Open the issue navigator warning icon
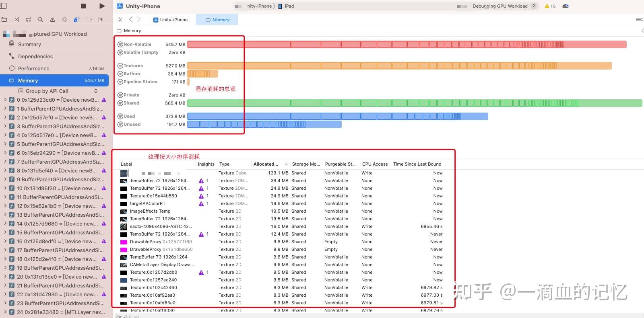The height and width of the screenshot is (318, 644). [x=52, y=19]
